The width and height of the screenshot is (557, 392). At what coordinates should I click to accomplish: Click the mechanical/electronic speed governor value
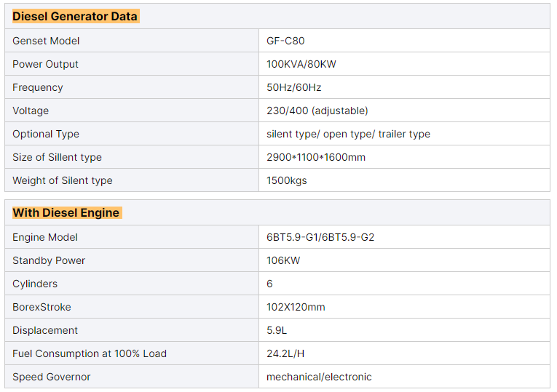point(319,377)
